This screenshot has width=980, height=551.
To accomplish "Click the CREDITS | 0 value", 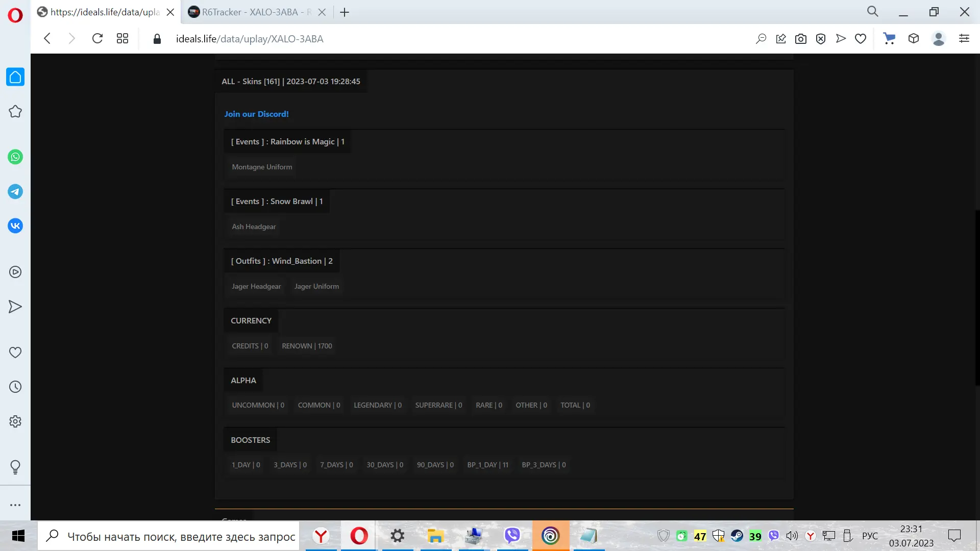I will (250, 346).
